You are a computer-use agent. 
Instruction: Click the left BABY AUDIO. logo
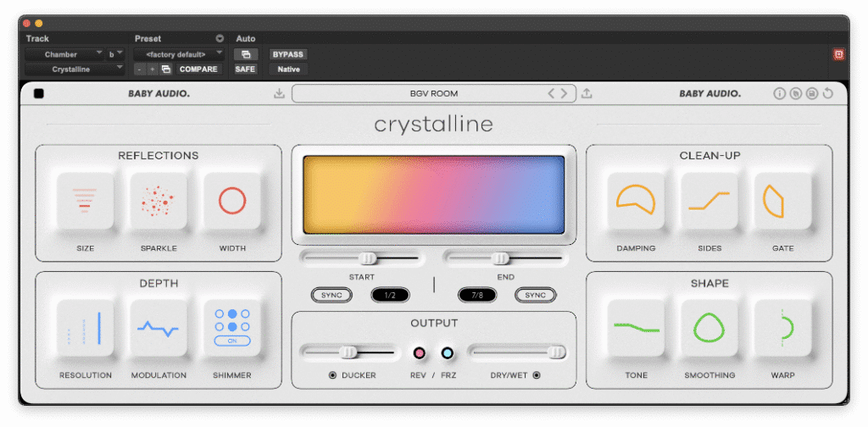pyautogui.click(x=159, y=93)
